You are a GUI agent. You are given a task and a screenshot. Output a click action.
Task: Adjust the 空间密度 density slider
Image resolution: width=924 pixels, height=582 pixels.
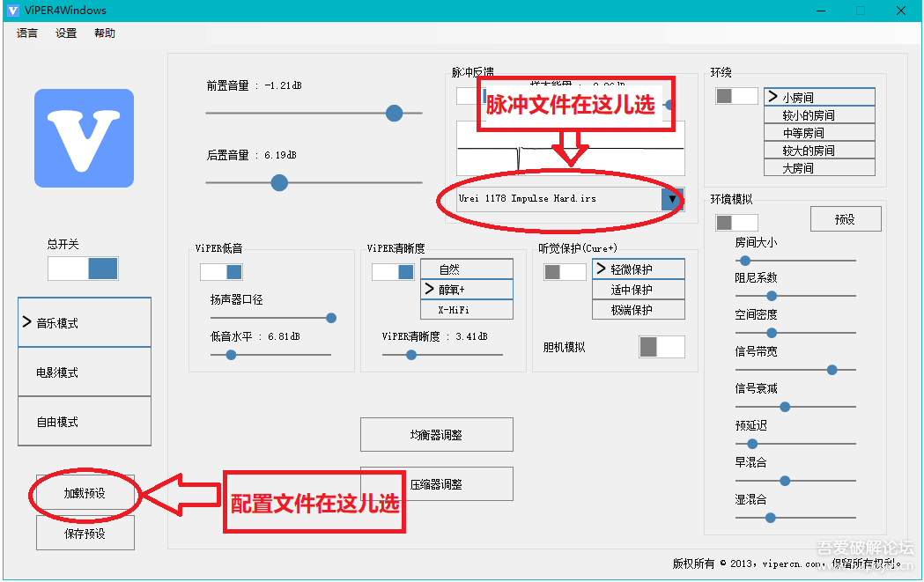point(772,333)
